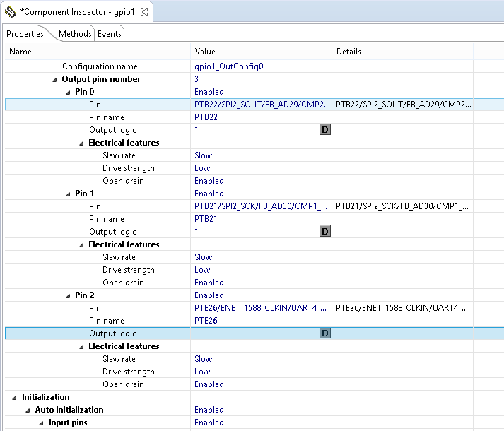The width and height of the screenshot is (504, 431).
Task: Click the D icon for Pin 2 Output logic
Action: point(325,333)
